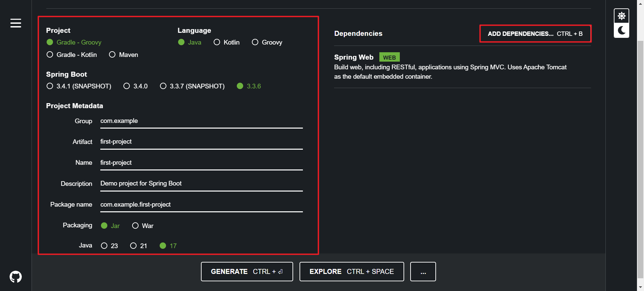Screen dimensions: 644x291
Task: Select Java version 21
Action: [x=139, y=246]
